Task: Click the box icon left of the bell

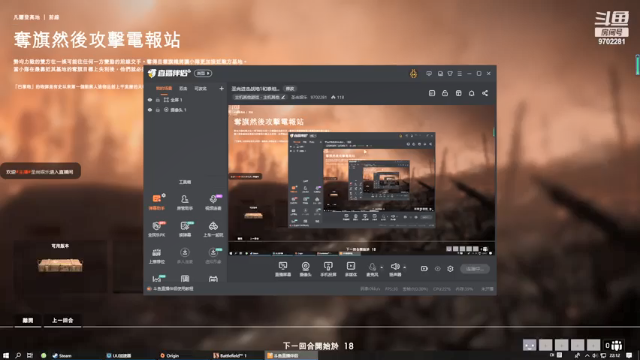Action: point(458,93)
